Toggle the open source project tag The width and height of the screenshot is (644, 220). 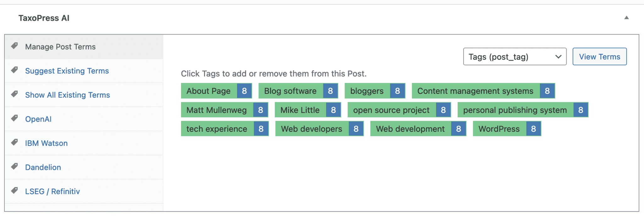click(391, 110)
